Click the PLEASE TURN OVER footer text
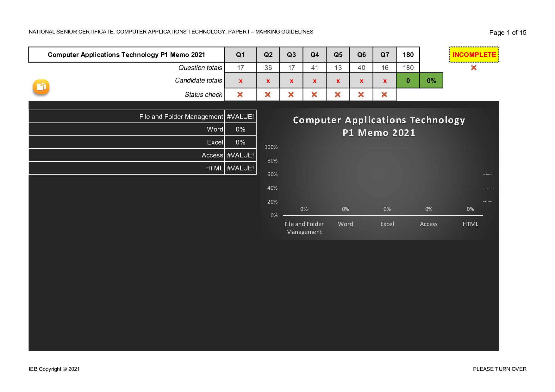555x392 pixels. tap(500, 369)
